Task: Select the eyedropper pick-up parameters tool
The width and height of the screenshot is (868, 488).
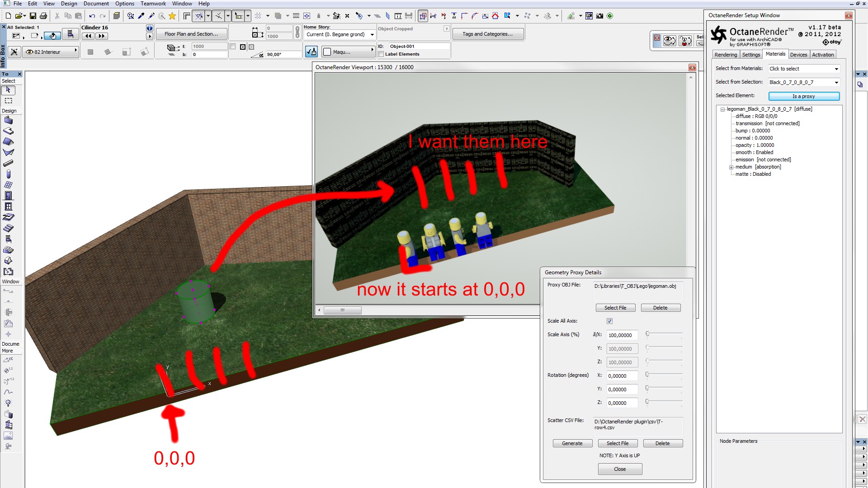Action: coord(142,16)
